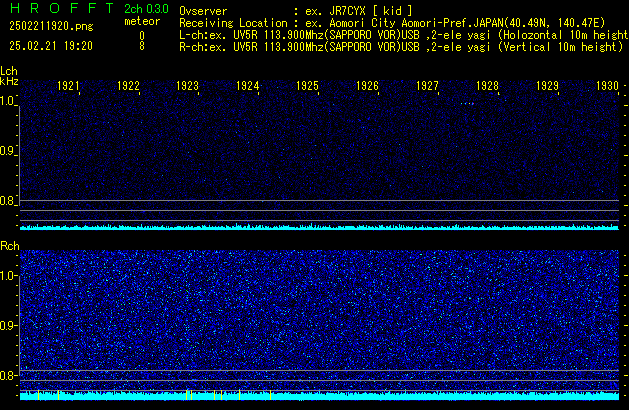Image resolution: width=629 pixels, height=410 pixels.
Task: Click the faint echo dots before 1928 in Lch
Action: pyautogui.click(x=467, y=104)
